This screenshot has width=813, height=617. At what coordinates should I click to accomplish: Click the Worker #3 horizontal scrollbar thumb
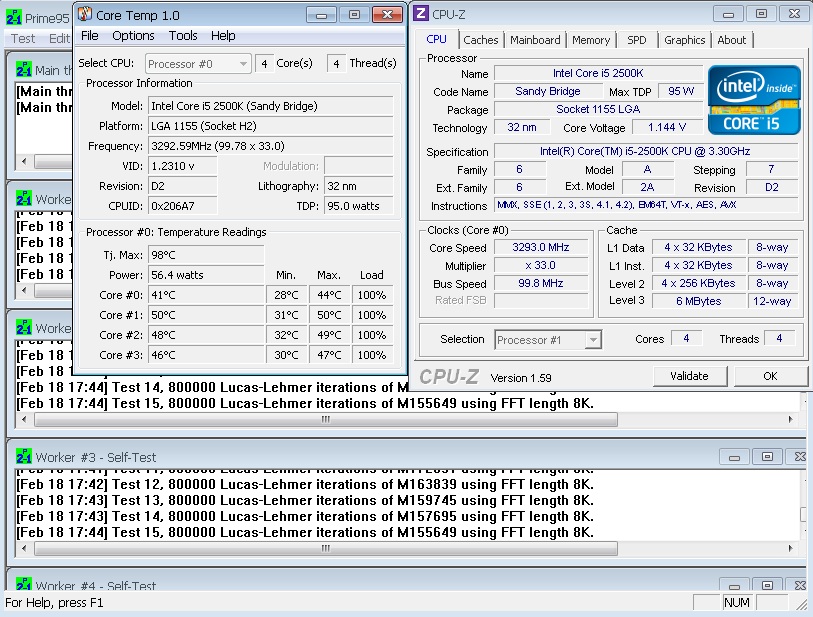click(326, 548)
